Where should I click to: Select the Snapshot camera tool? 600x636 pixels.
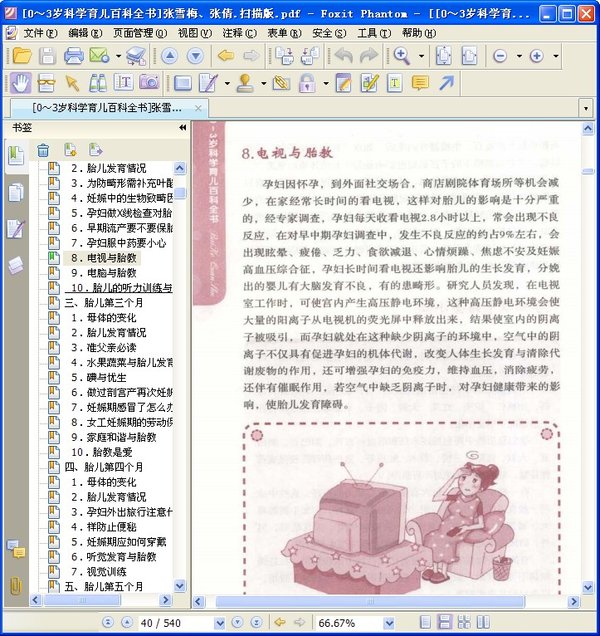click(149, 83)
